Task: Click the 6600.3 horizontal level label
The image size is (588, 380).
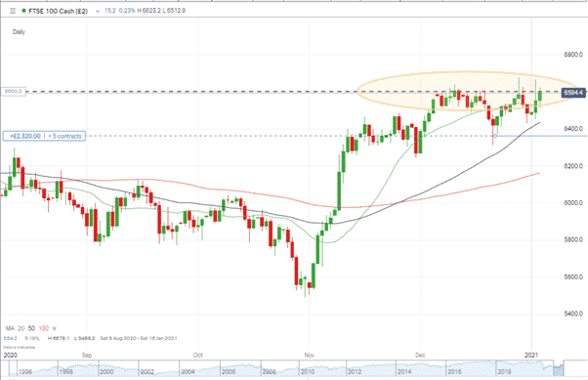Action: pos(14,91)
